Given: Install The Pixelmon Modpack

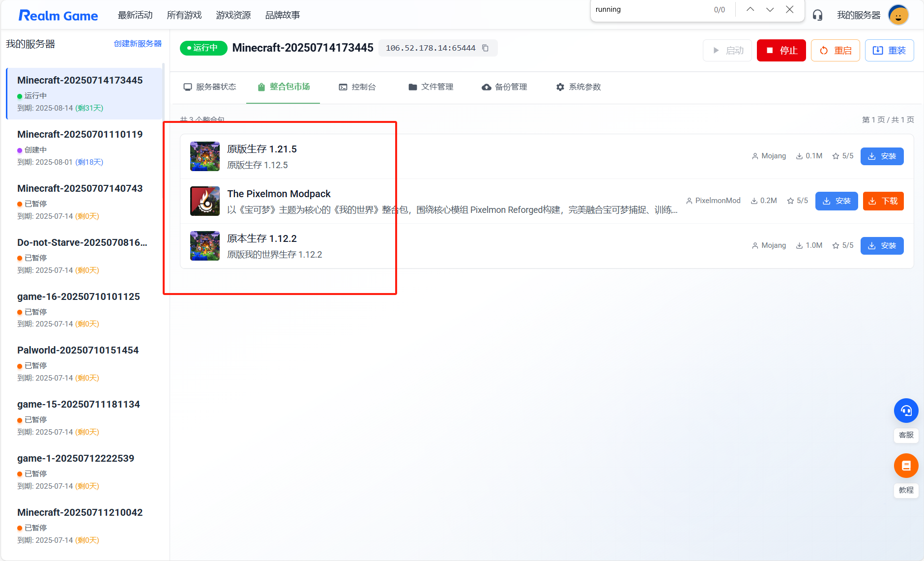Looking at the screenshot, I should (x=837, y=201).
